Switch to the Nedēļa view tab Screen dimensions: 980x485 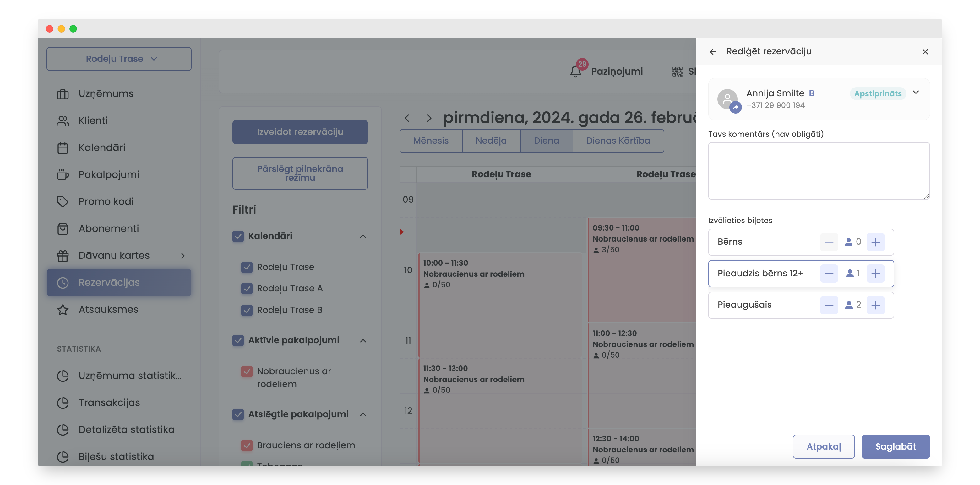pyautogui.click(x=491, y=141)
